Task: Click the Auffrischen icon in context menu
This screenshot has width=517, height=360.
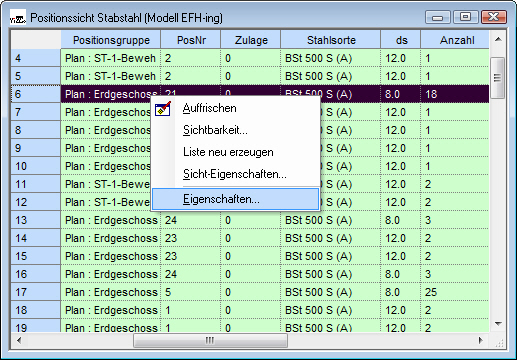Action: pyautogui.click(x=163, y=108)
